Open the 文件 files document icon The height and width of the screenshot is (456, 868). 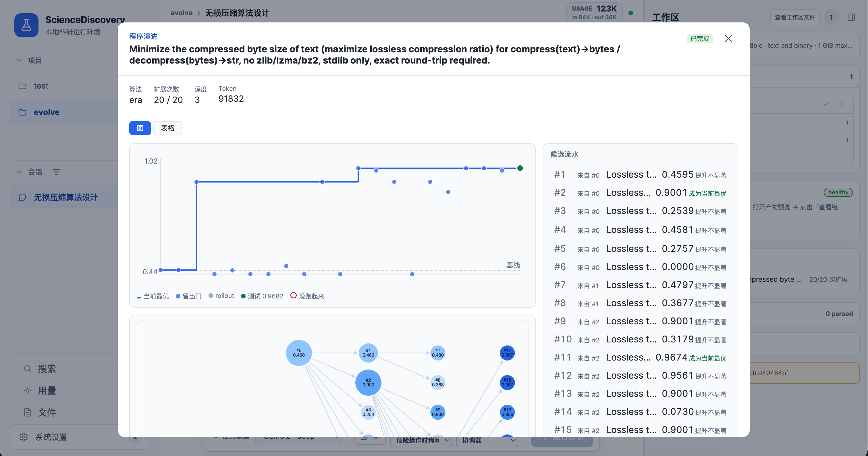point(28,413)
